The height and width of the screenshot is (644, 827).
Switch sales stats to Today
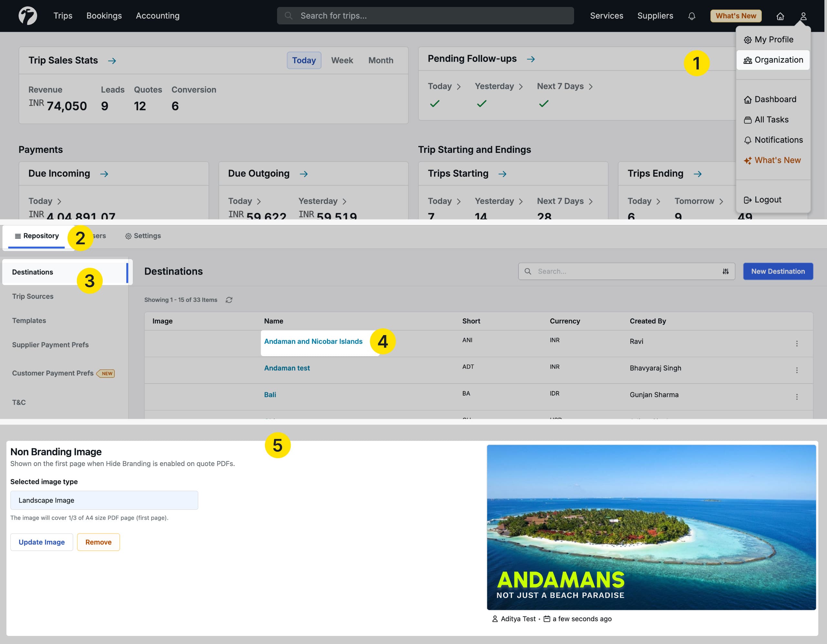click(304, 61)
